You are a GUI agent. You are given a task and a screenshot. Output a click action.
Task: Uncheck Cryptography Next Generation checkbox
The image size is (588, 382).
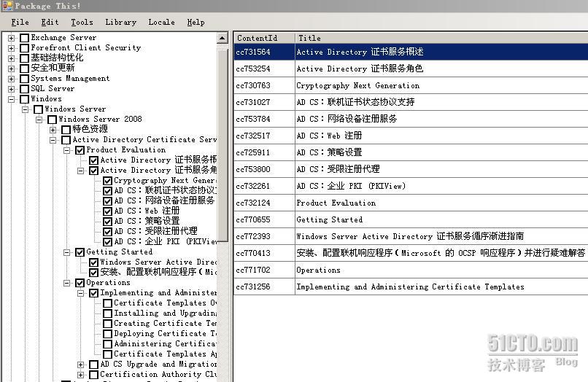coord(108,181)
